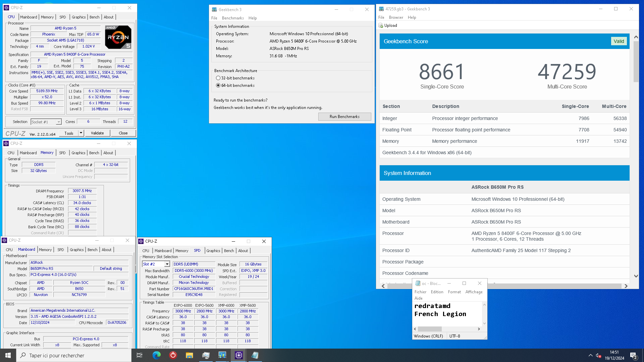The height and width of the screenshot is (362, 644).
Task: Open Aide menu in Notepad
Action: coord(418,298)
